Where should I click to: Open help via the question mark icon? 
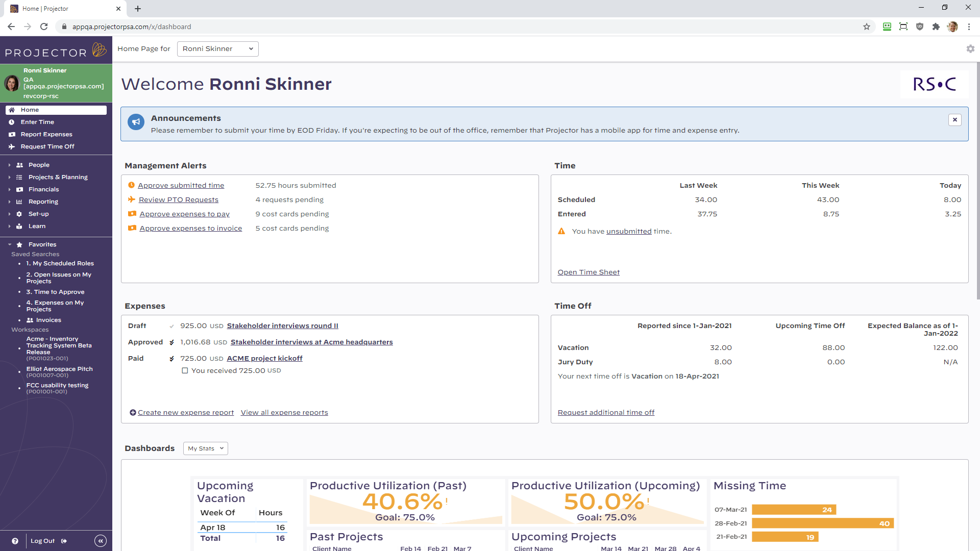click(x=16, y=541)
